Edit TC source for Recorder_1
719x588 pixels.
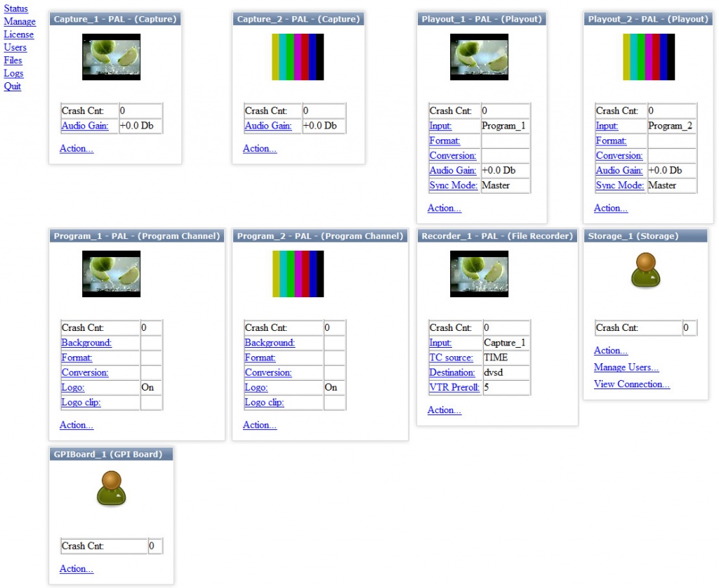pyautogui.click(x=451, y=358)
